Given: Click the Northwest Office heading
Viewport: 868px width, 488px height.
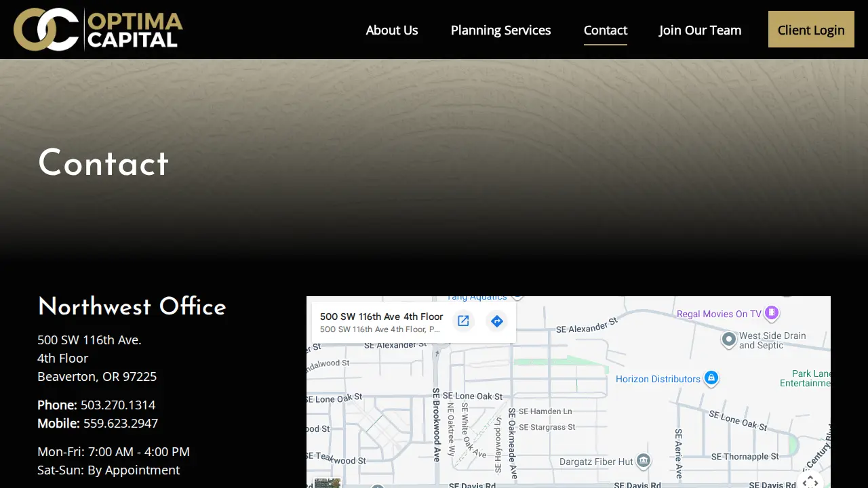Looking at the screenshot, I should (x=132, y=307).
